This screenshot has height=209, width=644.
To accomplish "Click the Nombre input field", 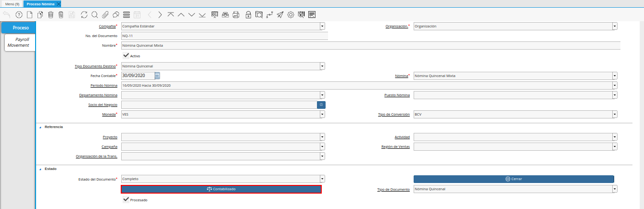I will [370, 45].
